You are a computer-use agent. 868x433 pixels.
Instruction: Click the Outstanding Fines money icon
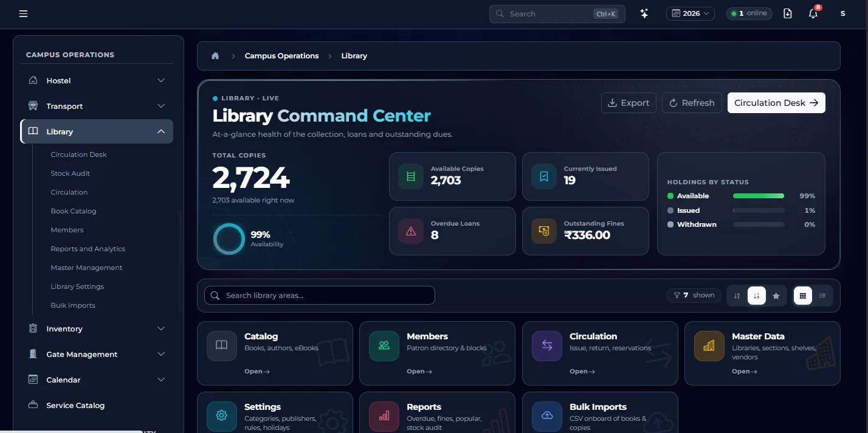click(544, 231)
